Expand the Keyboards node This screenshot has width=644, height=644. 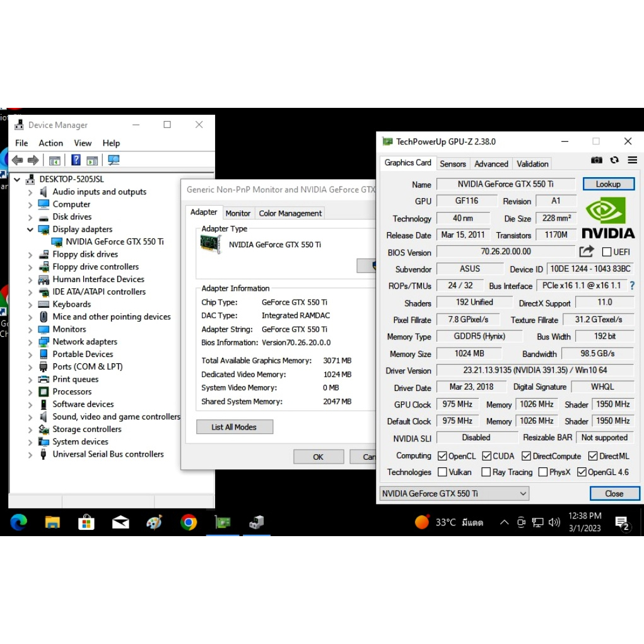point(30,305)
